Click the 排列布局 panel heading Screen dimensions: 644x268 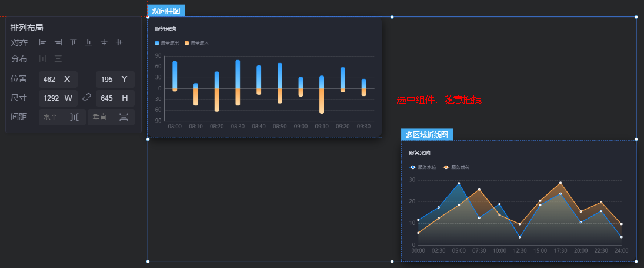click(26, 28)
